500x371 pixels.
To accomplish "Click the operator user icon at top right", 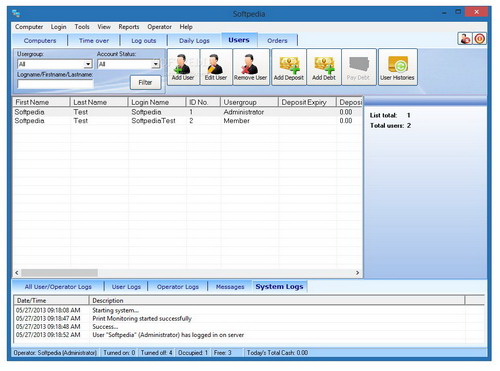I will tap(464, 39).
